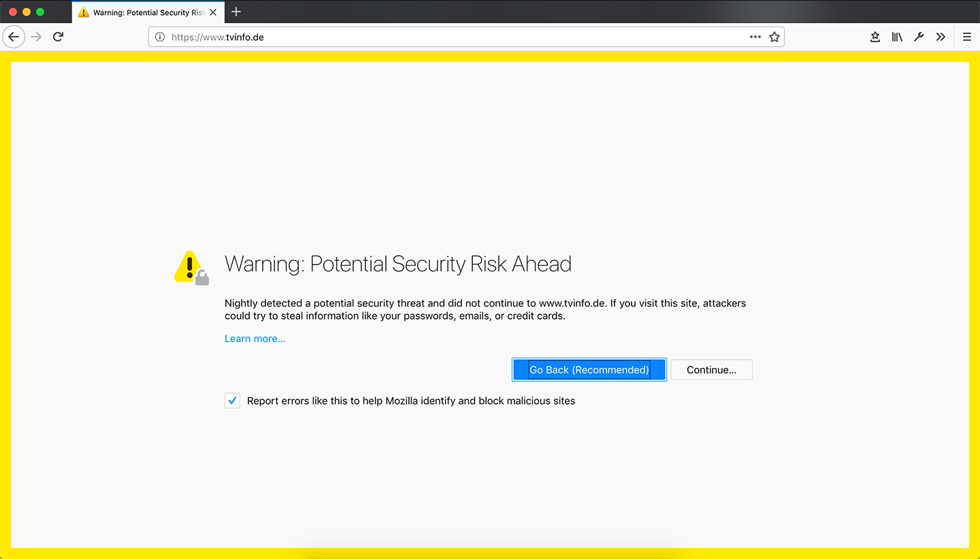The height and width of the screenshot is (559, 980).
Task: Open a new tab with plus button
Action: coord(236,12)
